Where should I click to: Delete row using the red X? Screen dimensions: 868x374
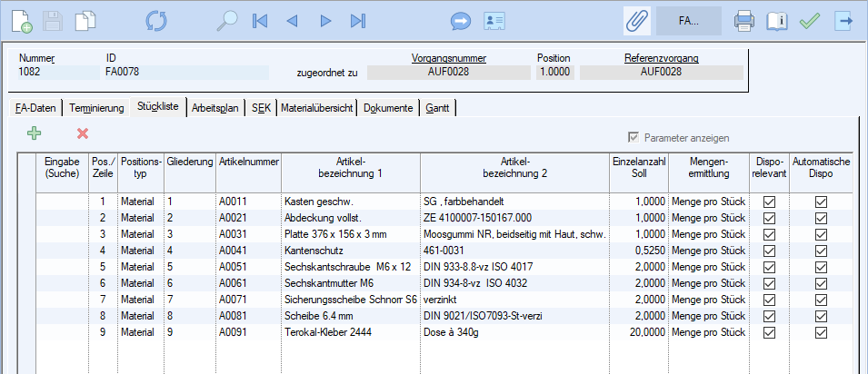pyautogui.click(x=83, y=133)
